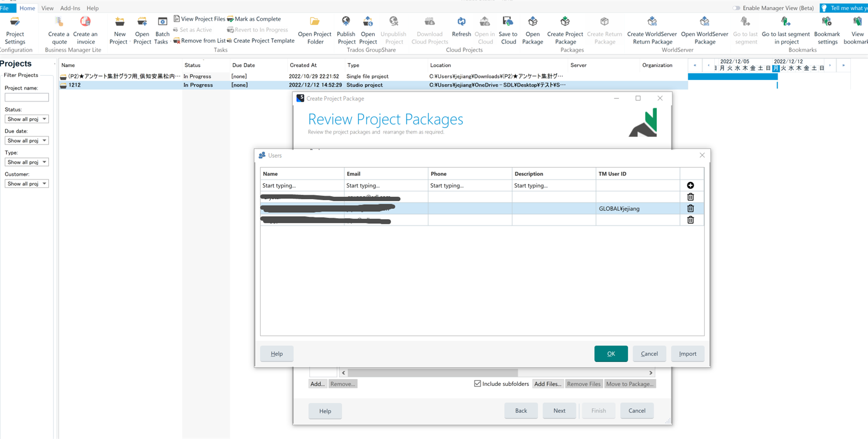Toggle Include subfolders checkbox

(477, 384)
